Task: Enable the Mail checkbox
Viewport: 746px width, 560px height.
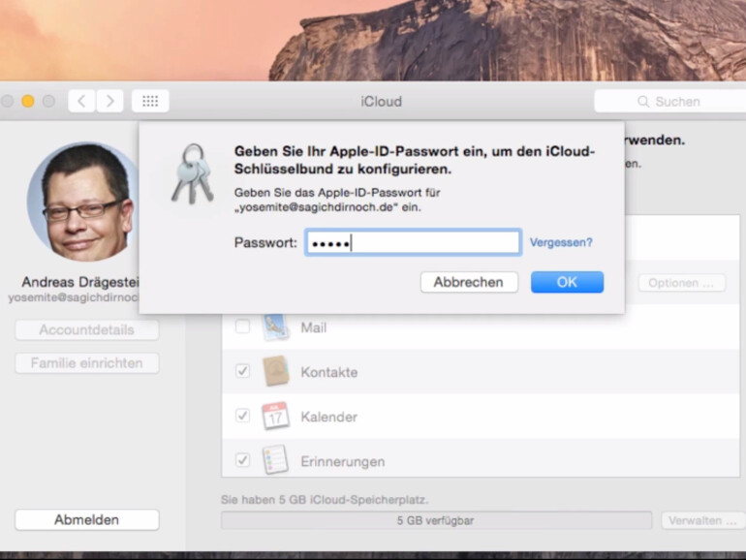Action: click(242, 327)
